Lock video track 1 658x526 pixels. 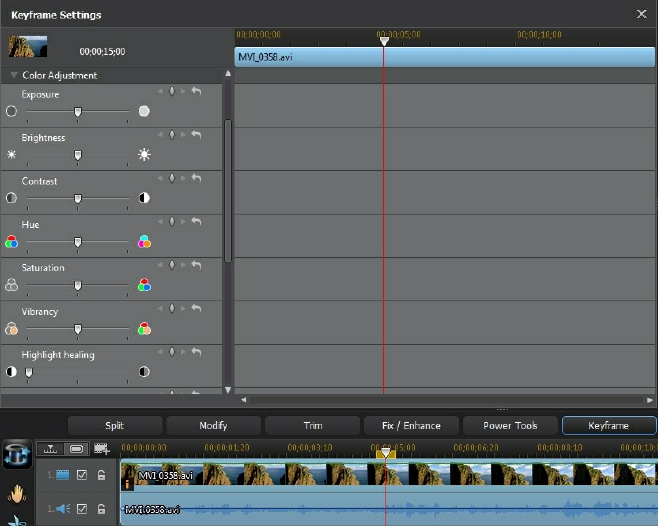[x=101, y=475]
